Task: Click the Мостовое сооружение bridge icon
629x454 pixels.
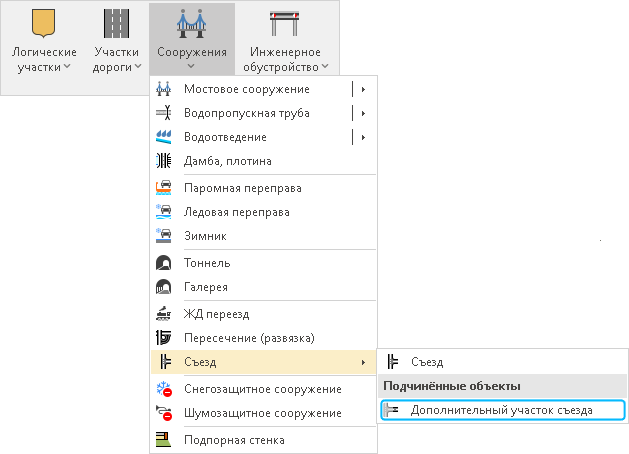Action: click(x=164, y=89)
